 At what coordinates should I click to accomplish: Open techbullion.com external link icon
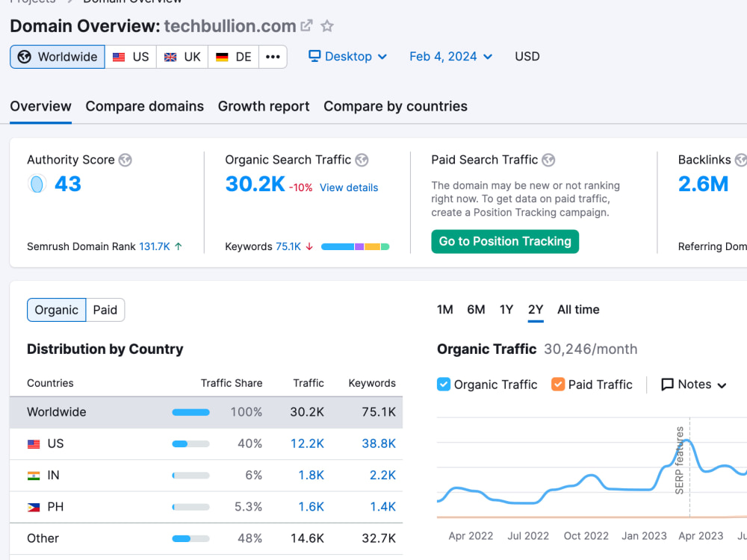pos(307,25)
